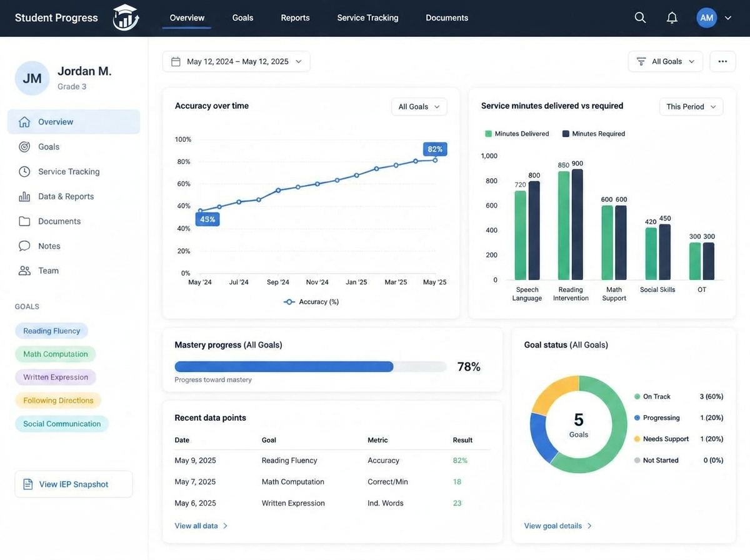Screen dimensions: 750x560
Task: Select the Math Computation goal tag
Action: [56, 354]
